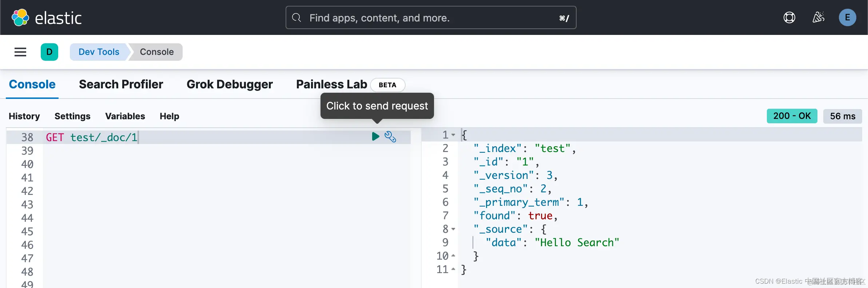Switch to the Search Profiler tab
868x288 pixels.
tap(121, 84)
